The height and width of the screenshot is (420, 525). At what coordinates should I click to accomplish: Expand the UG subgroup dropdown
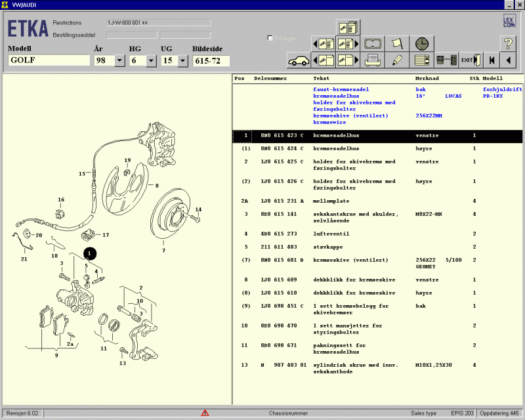pos(182,60)
